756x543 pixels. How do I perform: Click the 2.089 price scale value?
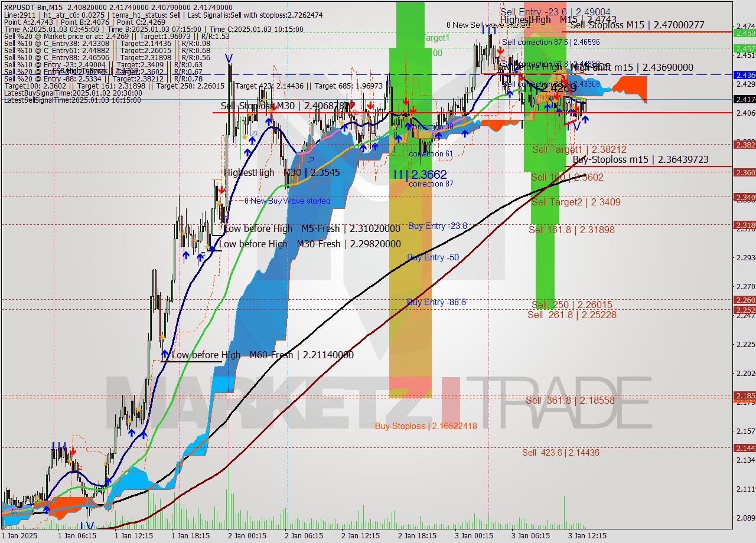click(x=745, y=518)
